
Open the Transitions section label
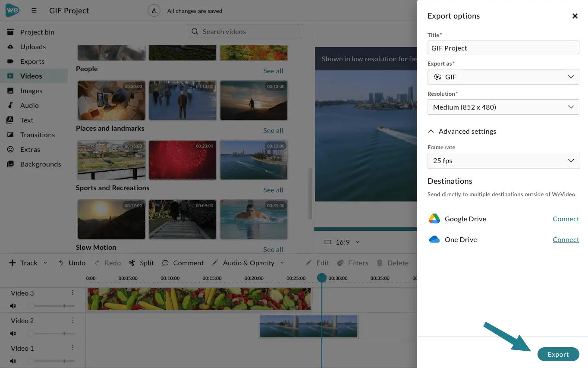pyautogui.click(x=38, y=135)
